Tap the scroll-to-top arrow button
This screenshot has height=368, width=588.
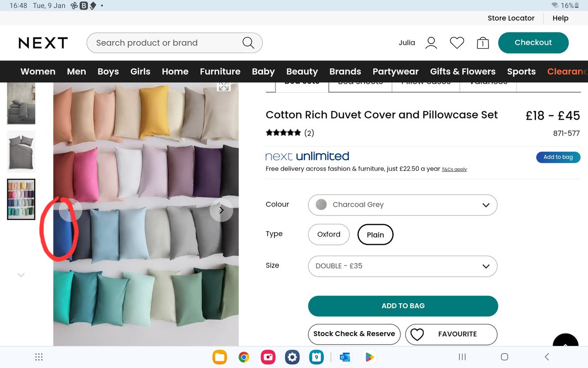[x=565, y=340]
